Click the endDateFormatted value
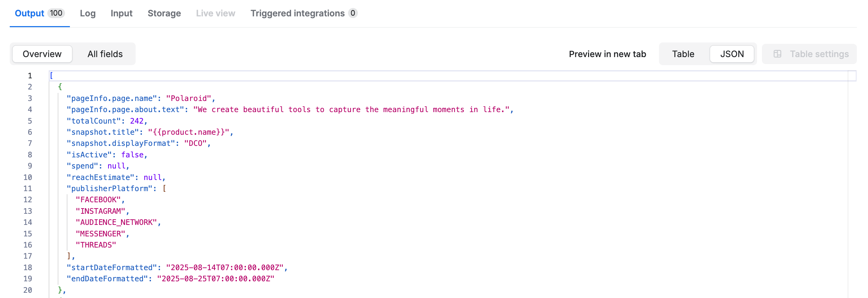 [216, 279]
